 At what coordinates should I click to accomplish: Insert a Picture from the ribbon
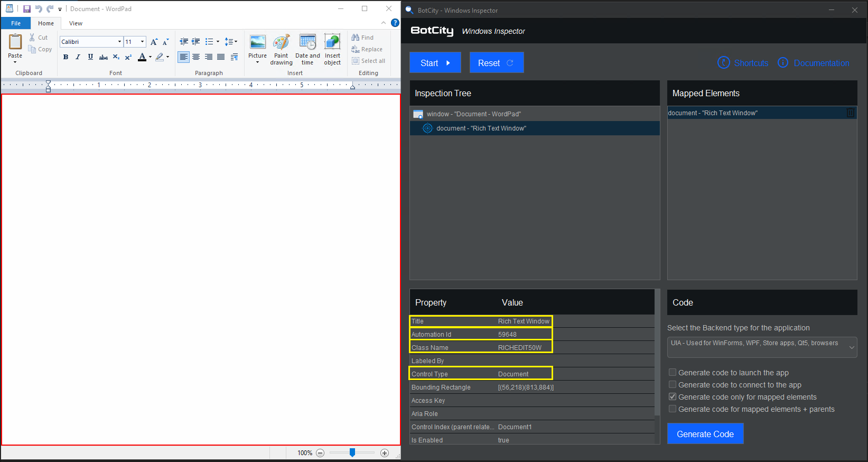(x=258, y=49)
